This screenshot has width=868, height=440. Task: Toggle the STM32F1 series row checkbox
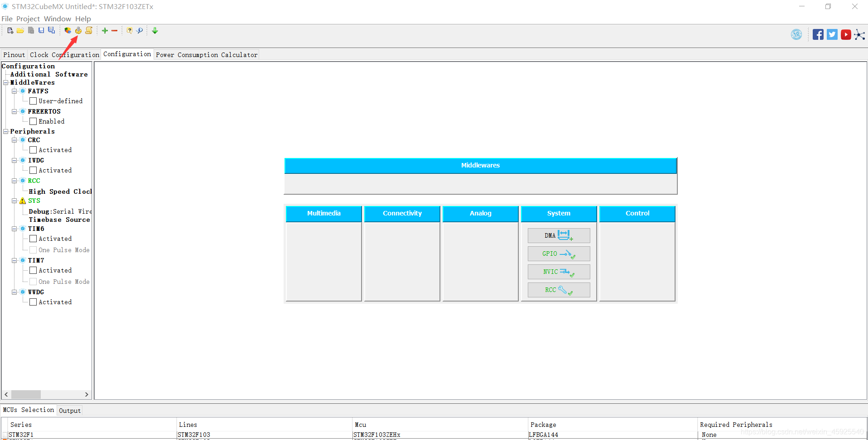[x=5, y=435]
